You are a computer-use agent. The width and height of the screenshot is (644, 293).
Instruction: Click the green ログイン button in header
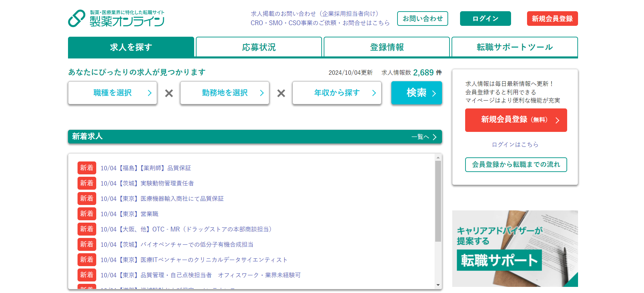(485, 19)
